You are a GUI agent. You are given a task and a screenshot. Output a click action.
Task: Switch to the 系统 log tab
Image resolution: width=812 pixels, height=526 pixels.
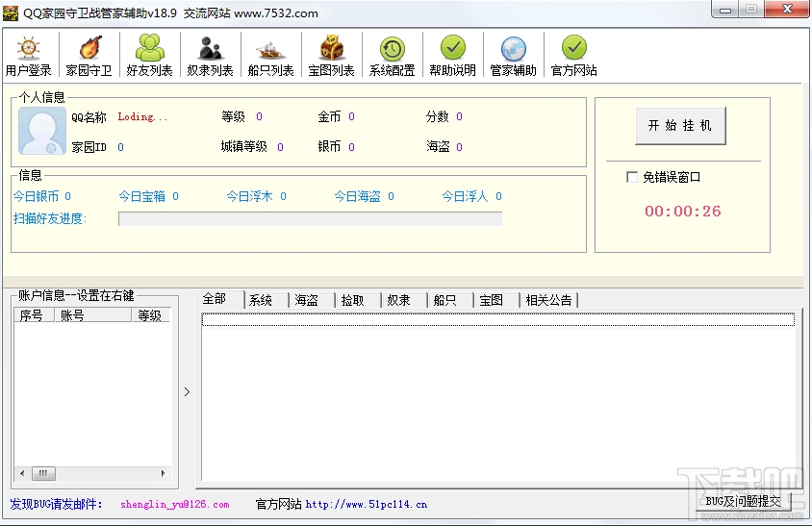261,300
